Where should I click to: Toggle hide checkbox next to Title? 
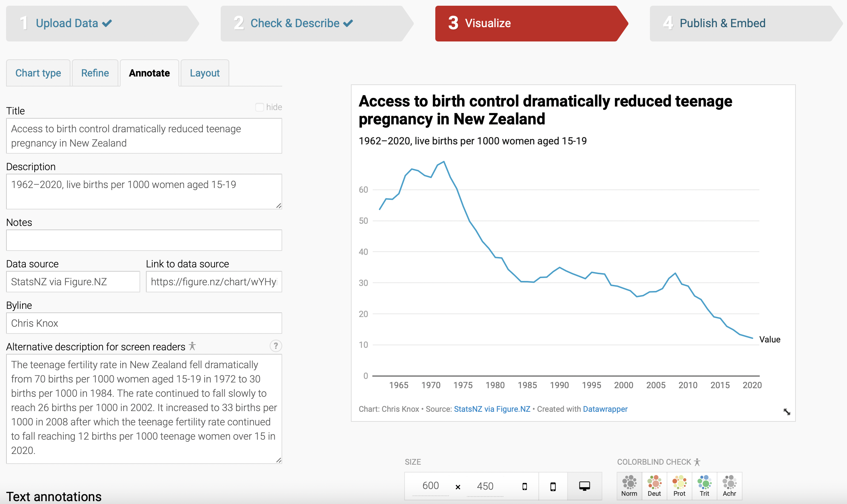coord(259,107)
